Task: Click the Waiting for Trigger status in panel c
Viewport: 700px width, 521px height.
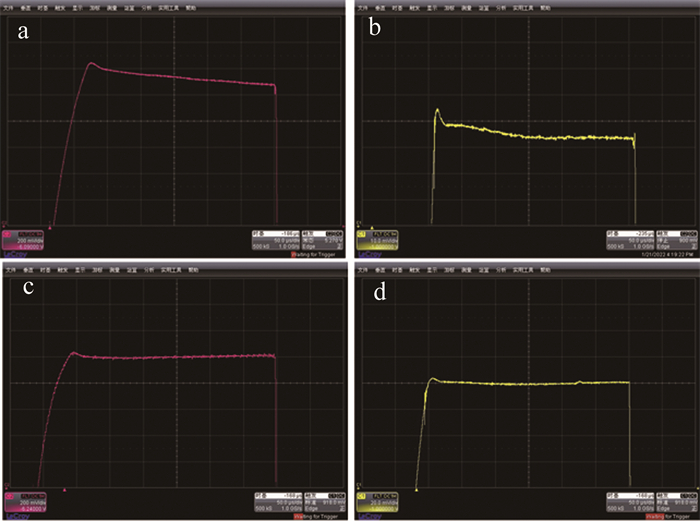Action: pos(315,516)
